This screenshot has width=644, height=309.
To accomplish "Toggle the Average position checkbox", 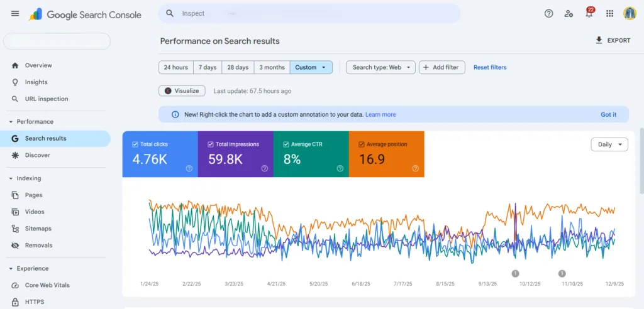I will point(362,144).
